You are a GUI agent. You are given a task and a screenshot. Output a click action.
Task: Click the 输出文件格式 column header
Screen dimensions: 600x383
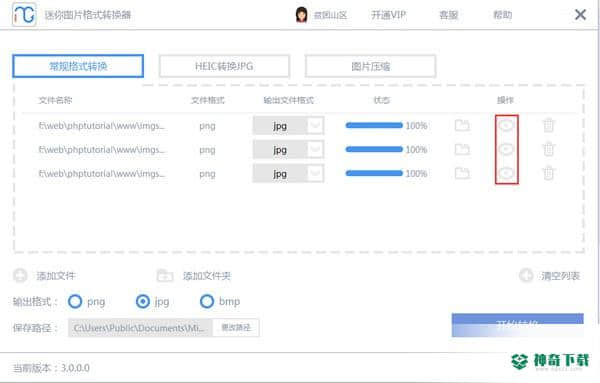[x=289, y=100]
